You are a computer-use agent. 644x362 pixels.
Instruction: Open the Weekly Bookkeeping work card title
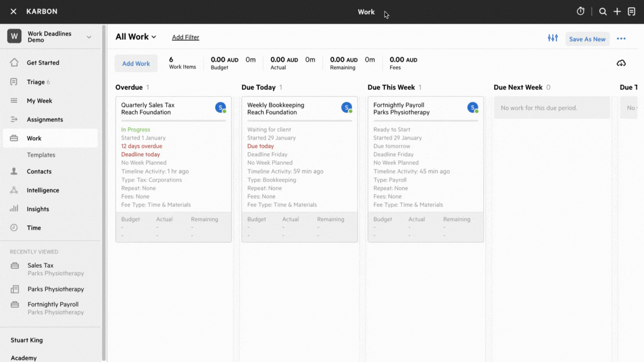click(x=276, y=105)
